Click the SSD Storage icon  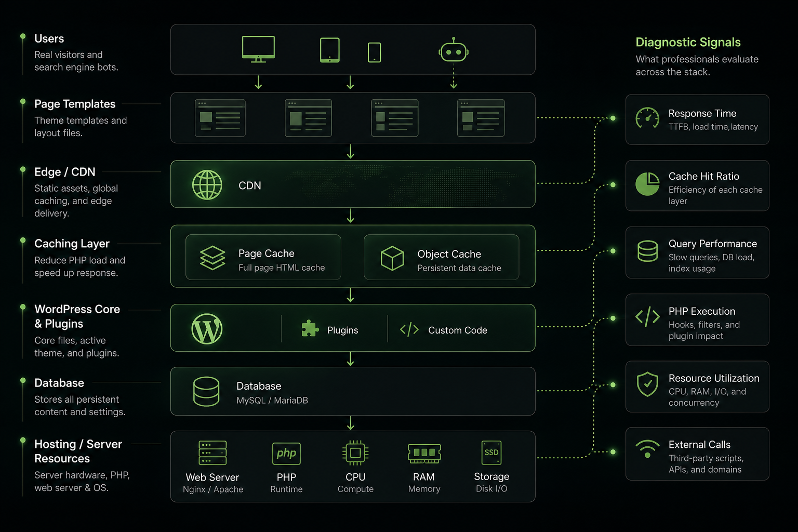click(491, 453)
